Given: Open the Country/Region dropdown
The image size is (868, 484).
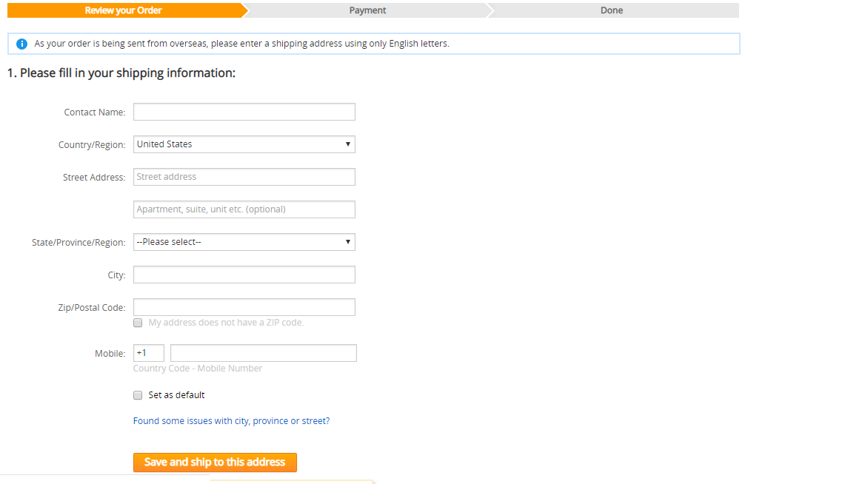Looking at the screenshot, I should (244, 144).
